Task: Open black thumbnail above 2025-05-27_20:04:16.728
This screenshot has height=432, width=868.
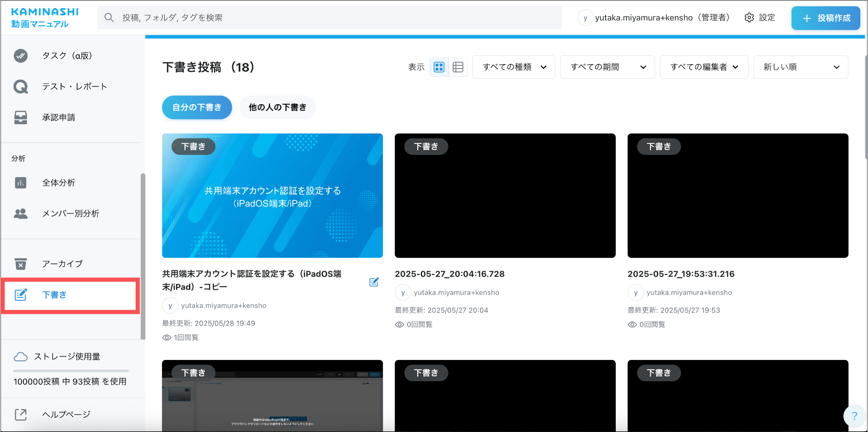Action: tap(505, 196)
